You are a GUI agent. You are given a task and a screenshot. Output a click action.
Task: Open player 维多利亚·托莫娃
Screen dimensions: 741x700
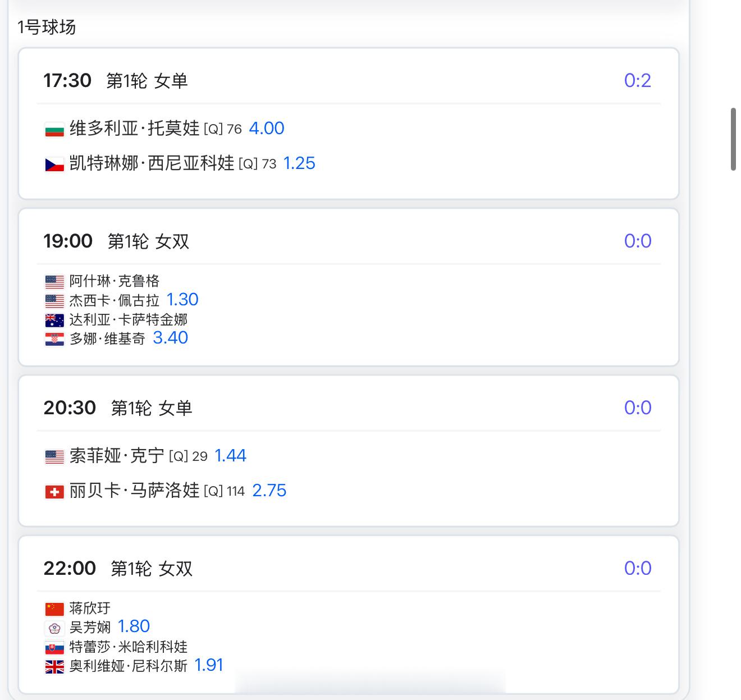click(x=134, y=129)
